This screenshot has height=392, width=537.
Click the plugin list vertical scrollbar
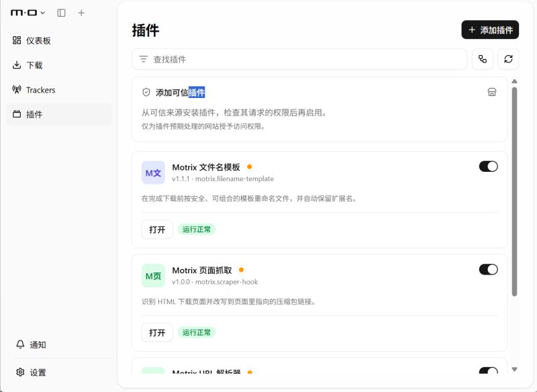514,192
